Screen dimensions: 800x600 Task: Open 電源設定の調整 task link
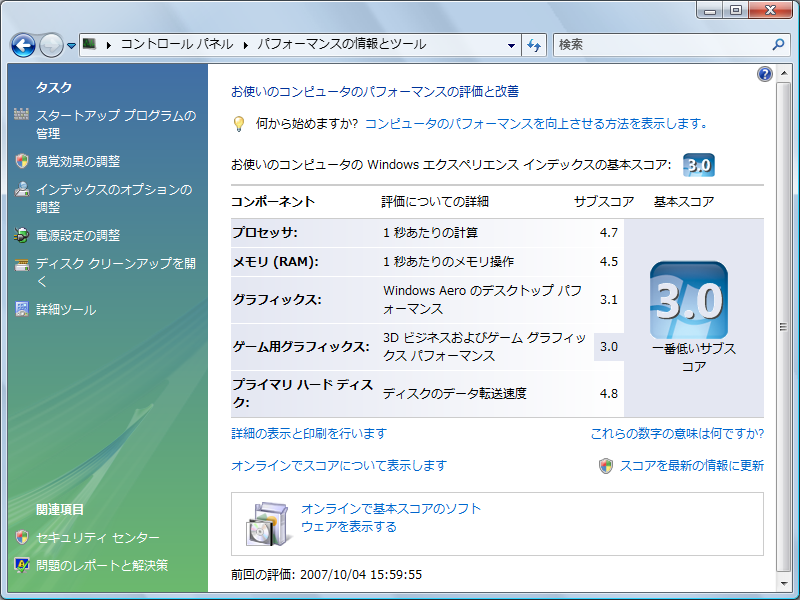pos(78,235)
